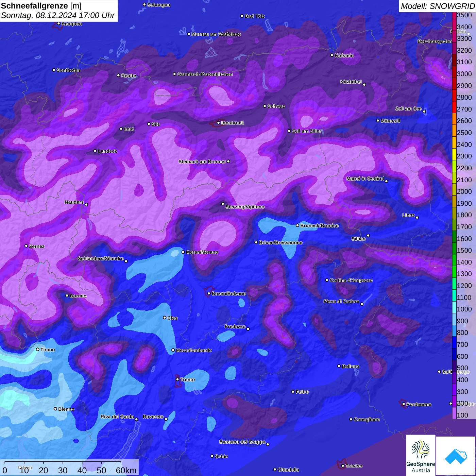Click the Kitzbühel label
Image resolution: width=476 pixels, height=476 pixels.
(x=351, y=82)
